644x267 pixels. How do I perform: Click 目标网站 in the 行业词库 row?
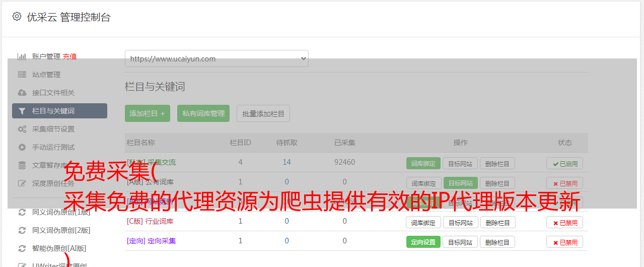point(461,222)
